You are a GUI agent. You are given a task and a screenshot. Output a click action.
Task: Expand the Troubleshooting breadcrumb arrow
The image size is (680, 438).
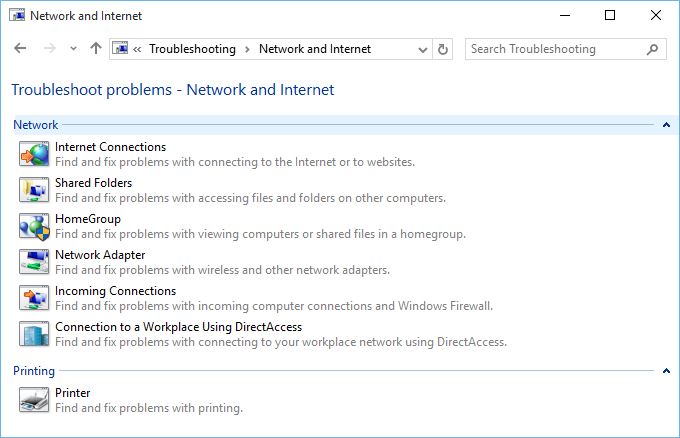point(247,49)
